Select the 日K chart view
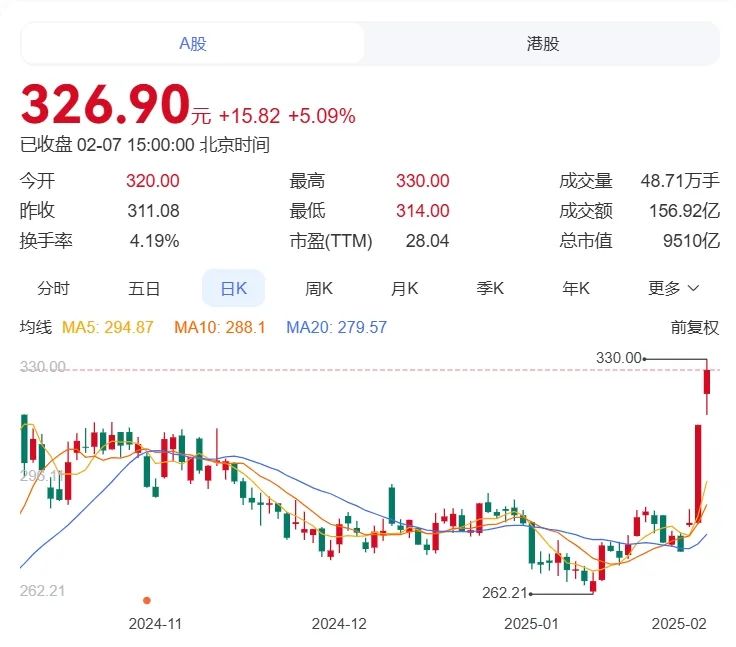Viewport: 736px width, 647px height. [x=233, y=288]
